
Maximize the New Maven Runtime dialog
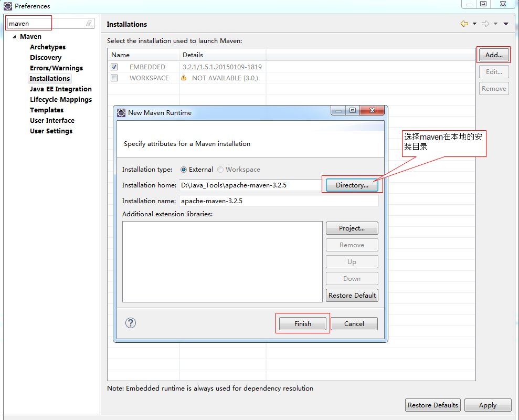[353, 110]
